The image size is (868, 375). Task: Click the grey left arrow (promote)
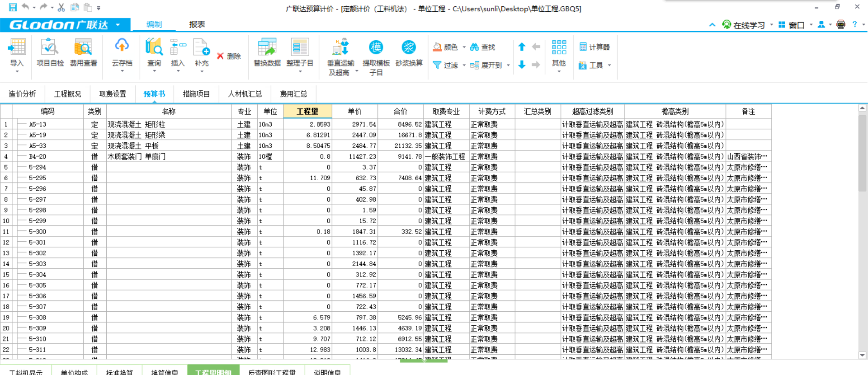[536, 47]
